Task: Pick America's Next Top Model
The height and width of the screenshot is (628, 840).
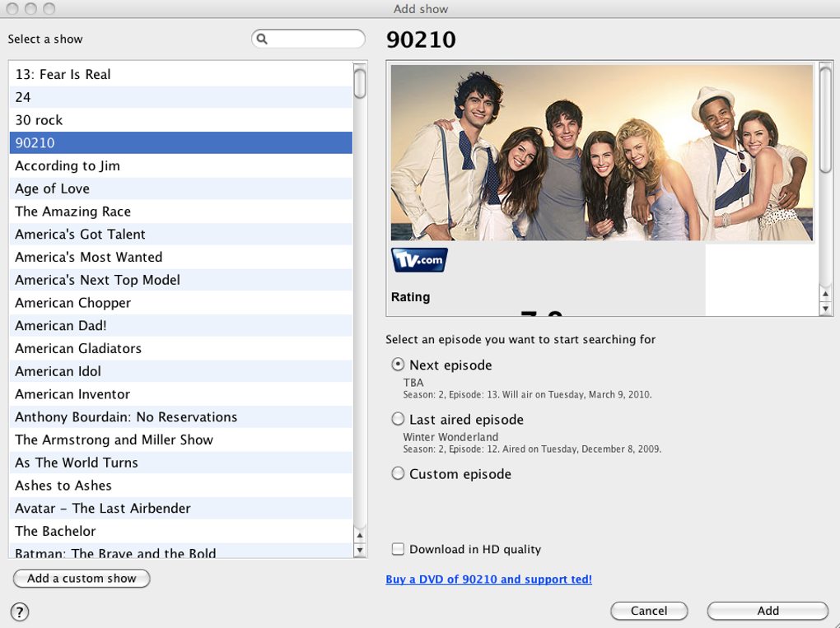Action: point(181,280)
